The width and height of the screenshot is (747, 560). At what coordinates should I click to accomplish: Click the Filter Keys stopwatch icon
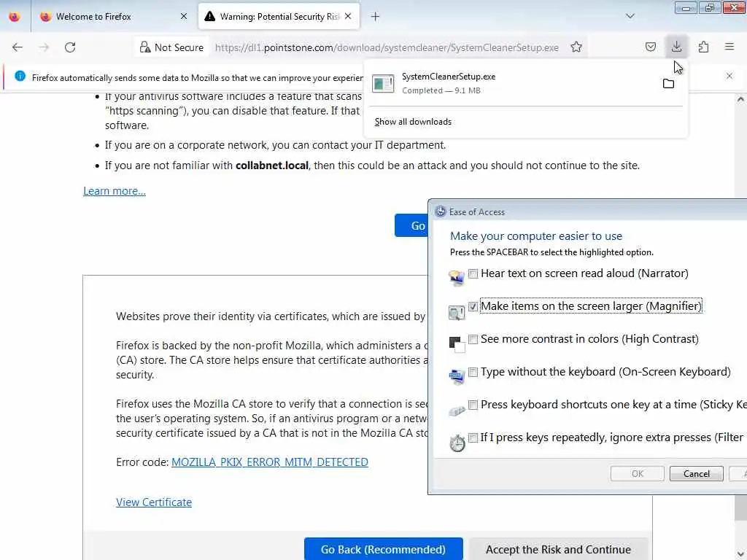pyautogui.click(x=457, y=443)
